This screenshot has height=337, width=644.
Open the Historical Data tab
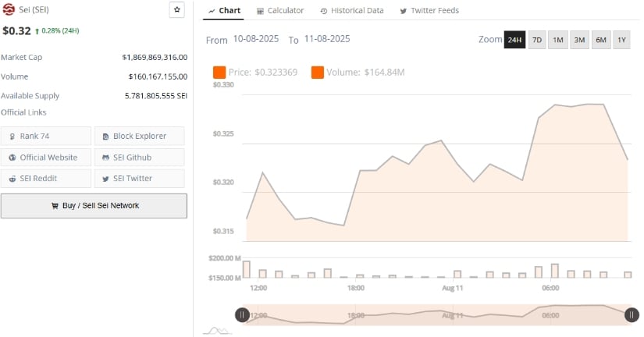coord(352,11)
